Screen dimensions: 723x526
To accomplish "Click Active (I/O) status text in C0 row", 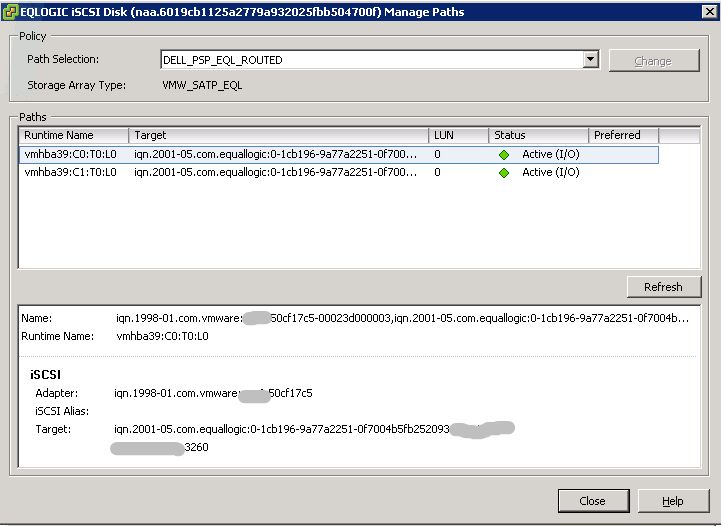I will point(551,154).
